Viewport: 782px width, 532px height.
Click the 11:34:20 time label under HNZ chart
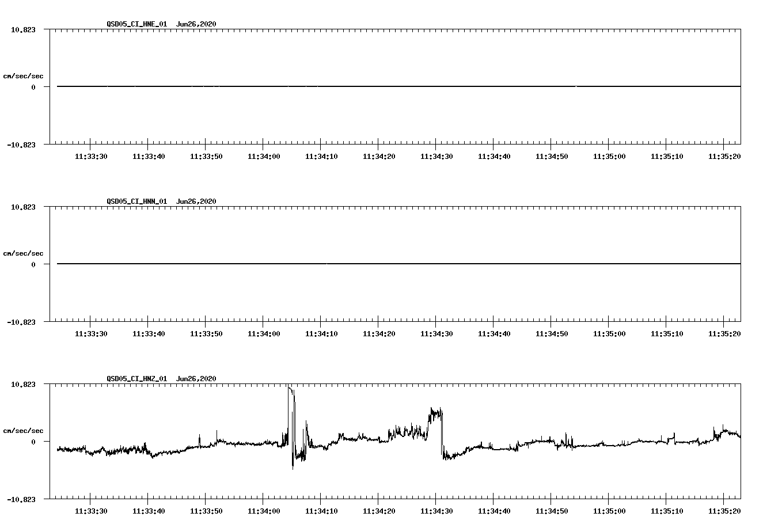pos(379,511)
